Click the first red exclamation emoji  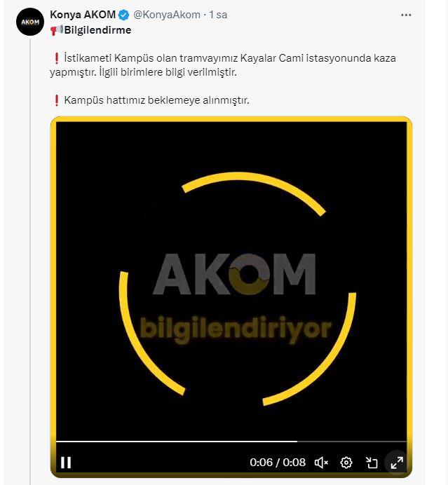pos(56,58)
